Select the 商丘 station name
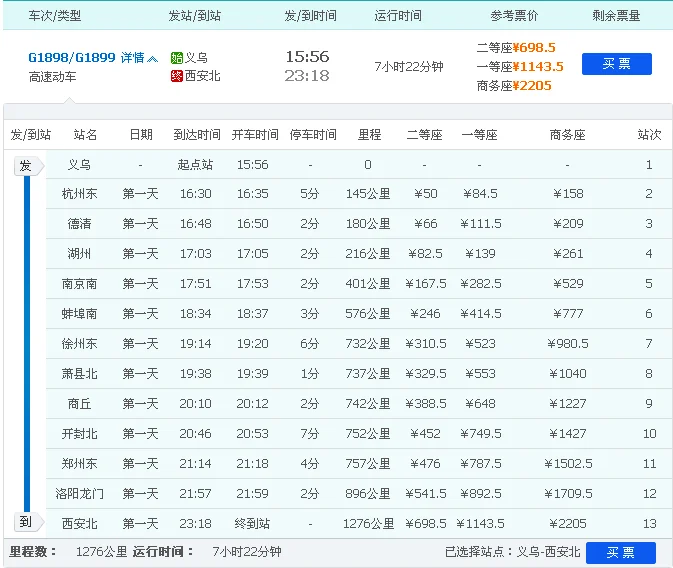This screenshot has width=673, height=568. (x=79, y=404)
